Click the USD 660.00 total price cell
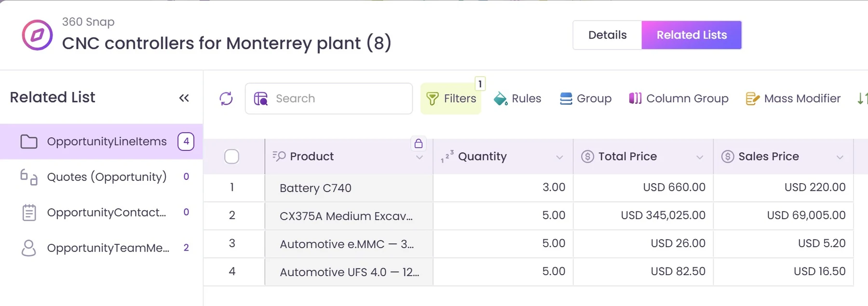The width and height of the screenshot is (868, 306). [643, 187]
